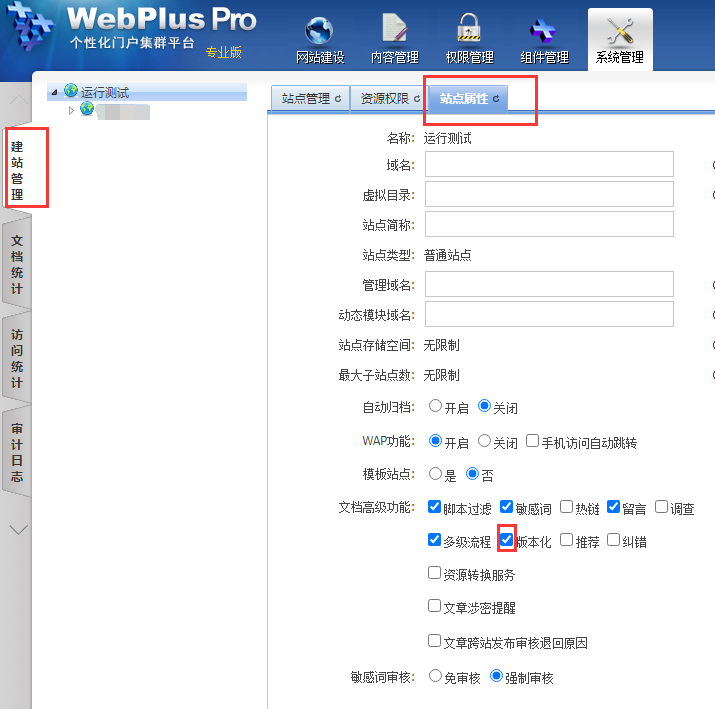This screenshot has height=709, width=715.
Task: Enable the 热链 checkbox
Action: click(x=567, y=507)
